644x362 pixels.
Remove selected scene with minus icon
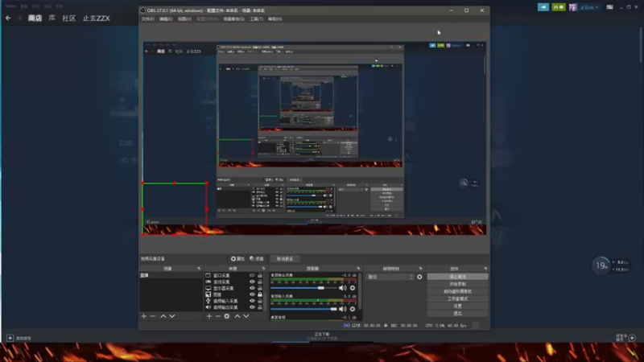pos(153,316)
